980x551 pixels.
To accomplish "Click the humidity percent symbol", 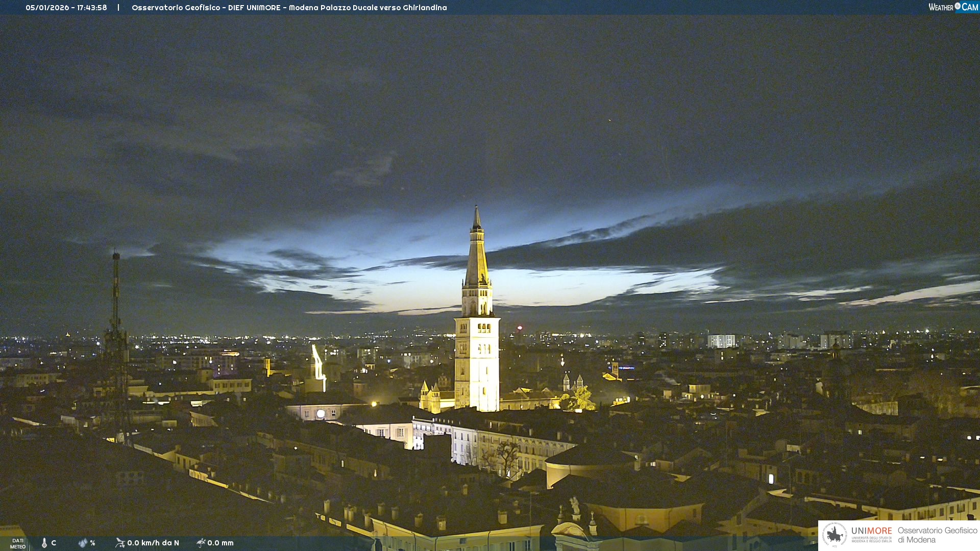I will [93, 543].
